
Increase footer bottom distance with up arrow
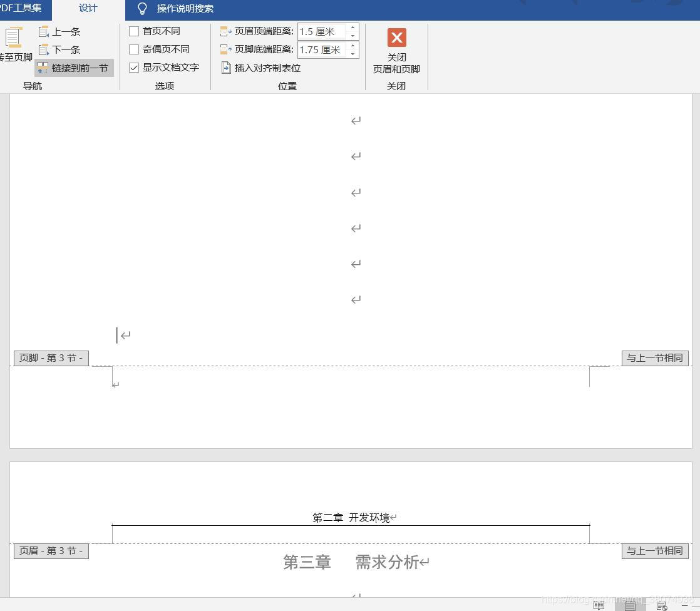pos(353,46)
